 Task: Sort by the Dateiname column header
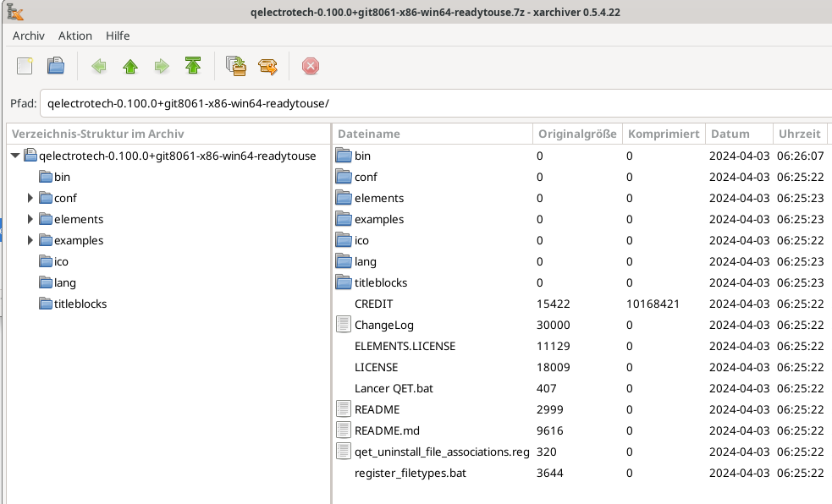[x=432, y=134]
